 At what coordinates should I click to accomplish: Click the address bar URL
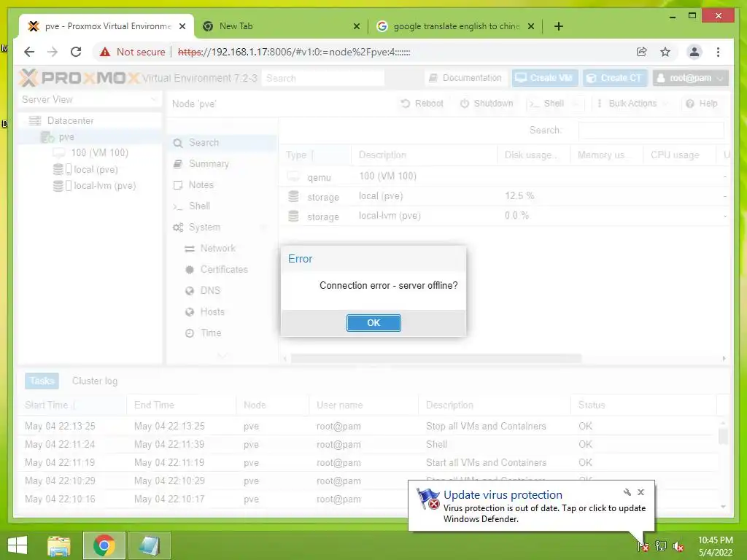[294, 52]
